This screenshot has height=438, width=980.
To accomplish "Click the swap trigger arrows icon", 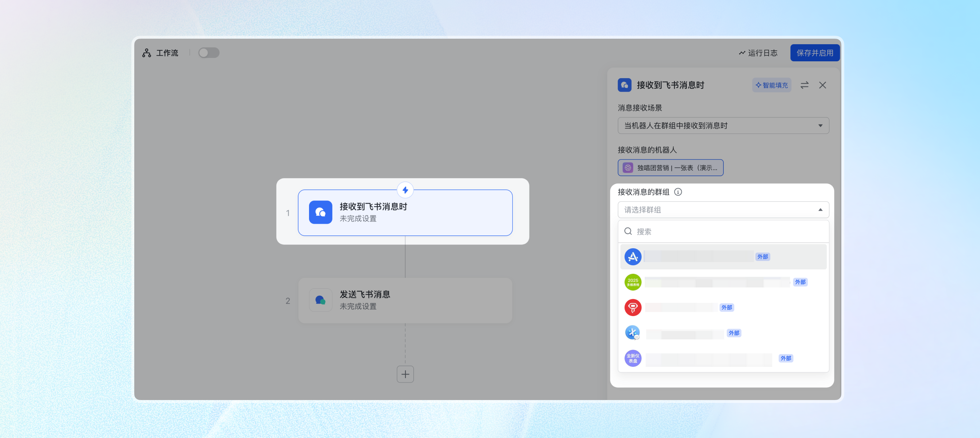I will (x=804, y=85).
